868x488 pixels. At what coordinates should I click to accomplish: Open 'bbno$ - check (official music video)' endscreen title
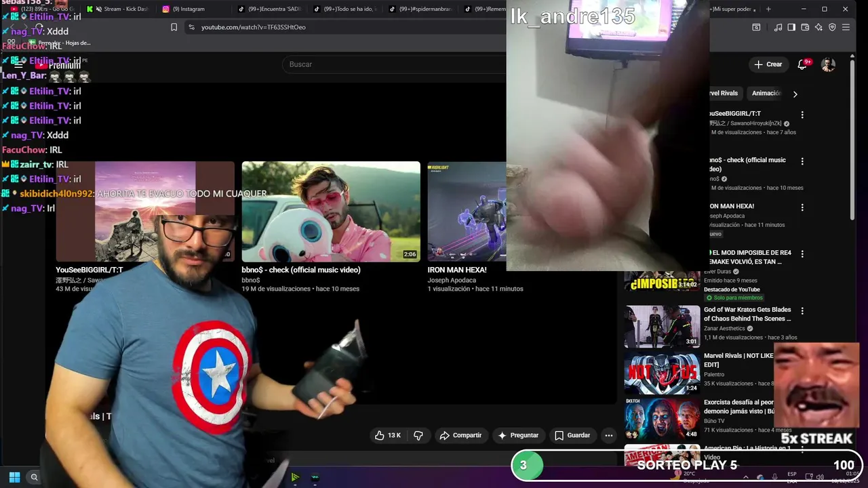[x=301, y=270]
